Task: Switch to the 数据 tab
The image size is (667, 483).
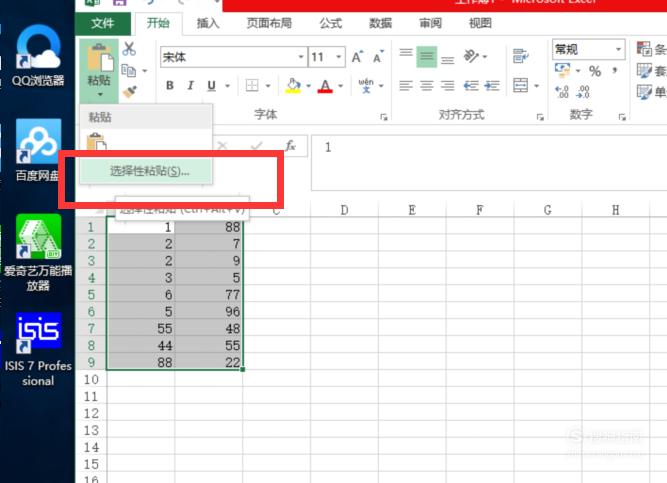Action: pos(380,23)
